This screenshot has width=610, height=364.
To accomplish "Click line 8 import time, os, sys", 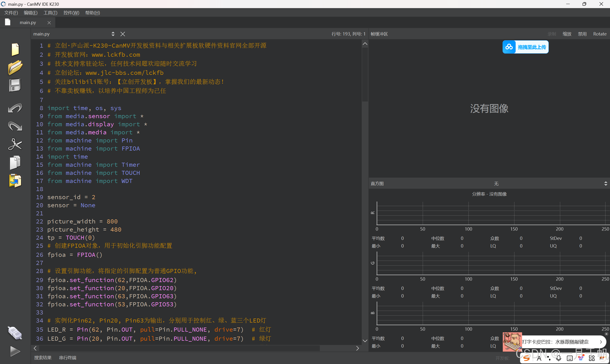I will [84, 108].
